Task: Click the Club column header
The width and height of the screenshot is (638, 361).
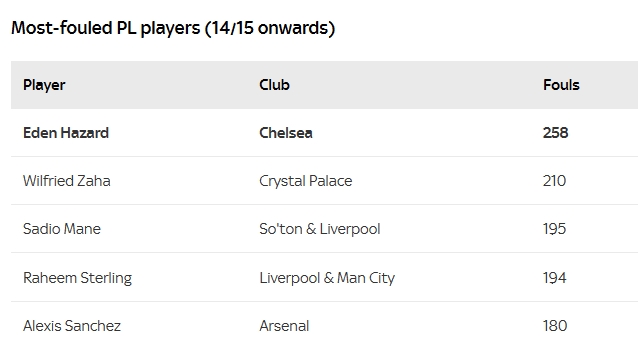Action: coord(274,85)
